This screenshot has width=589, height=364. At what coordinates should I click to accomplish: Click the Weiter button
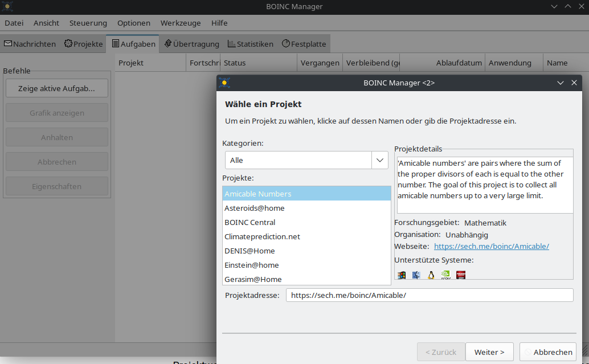[489, 352]
